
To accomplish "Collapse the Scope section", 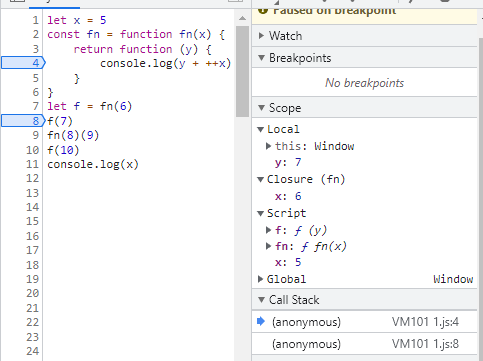I will [262, 108].
